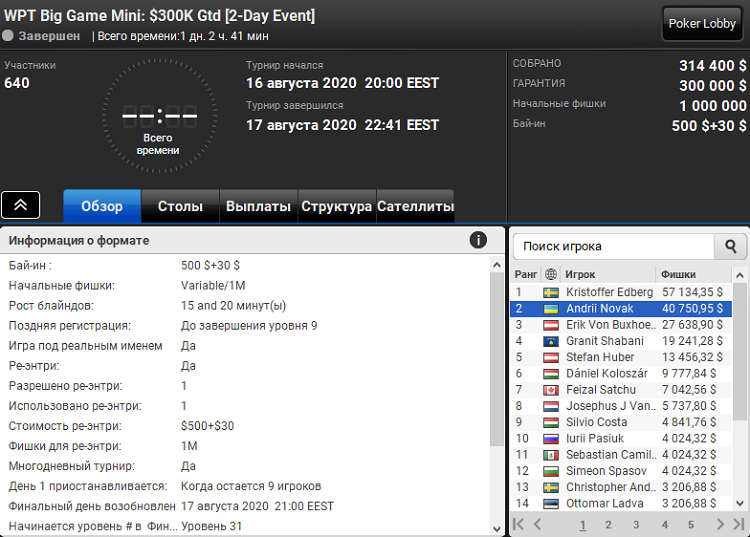Click the info icon in format panel
750x537 pixels.
(x=478, y=240)
